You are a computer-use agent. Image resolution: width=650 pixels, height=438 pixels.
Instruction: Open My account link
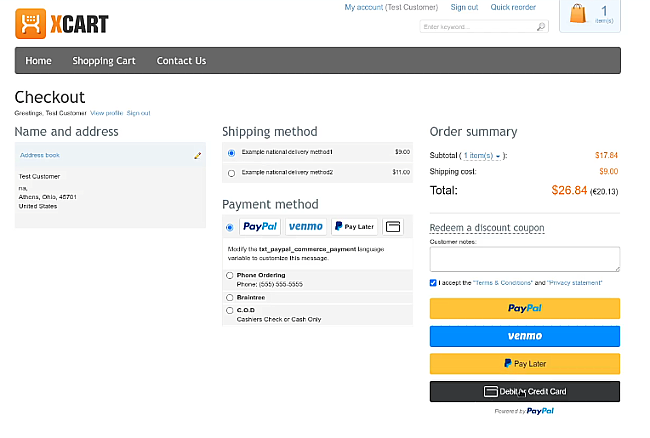364,7
